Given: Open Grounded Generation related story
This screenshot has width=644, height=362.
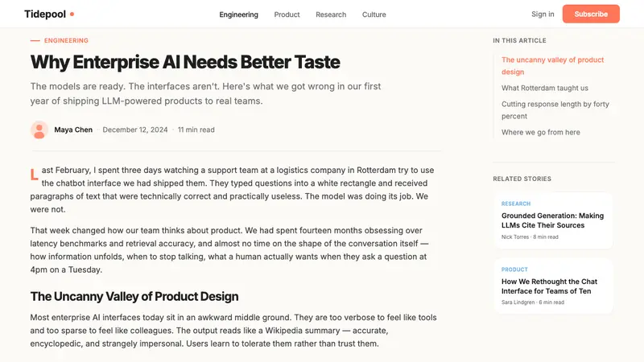Looking at the screenshot, I should 552,220.
